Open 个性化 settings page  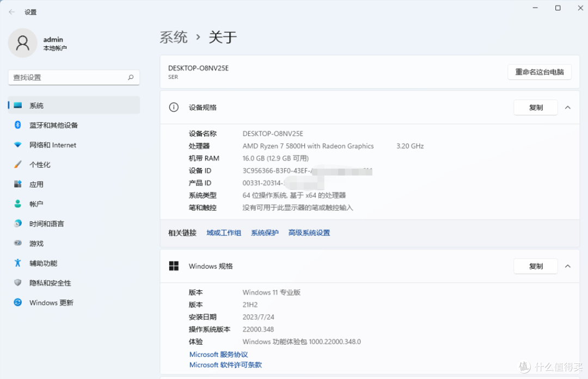pyautogui.click(x=74, y=164)
